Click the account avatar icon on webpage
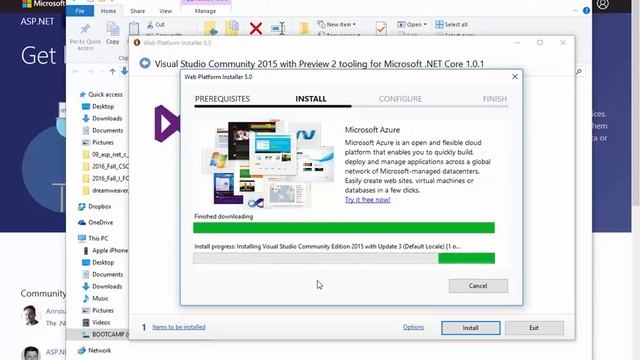The height and width of the screenshot is (360, 640). tap(602, 4)
